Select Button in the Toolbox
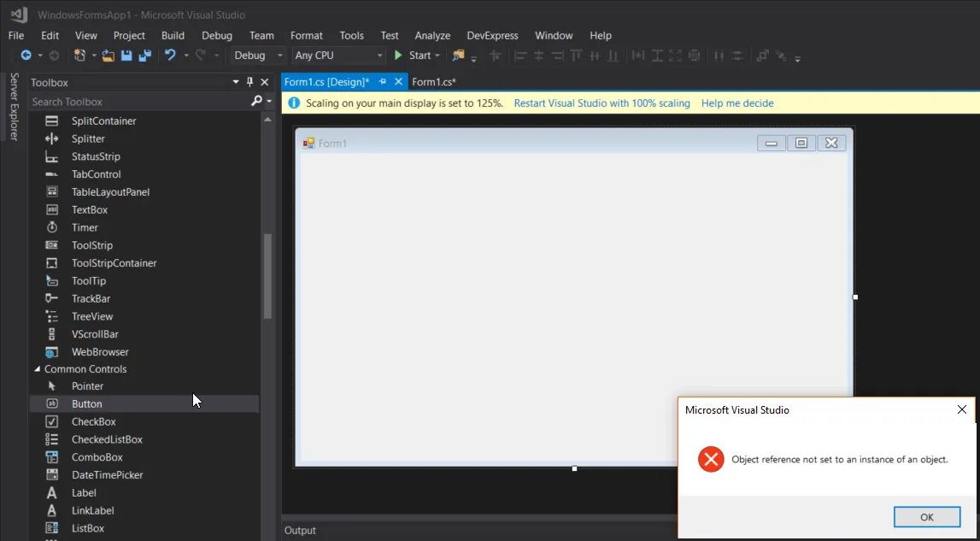This screenshot has height=541, width=980. point(144,404)
